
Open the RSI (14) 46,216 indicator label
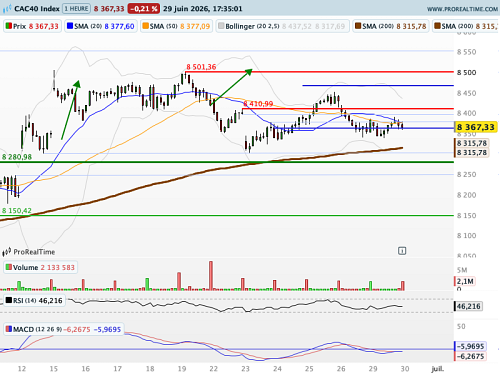click(x=35, y=301)
